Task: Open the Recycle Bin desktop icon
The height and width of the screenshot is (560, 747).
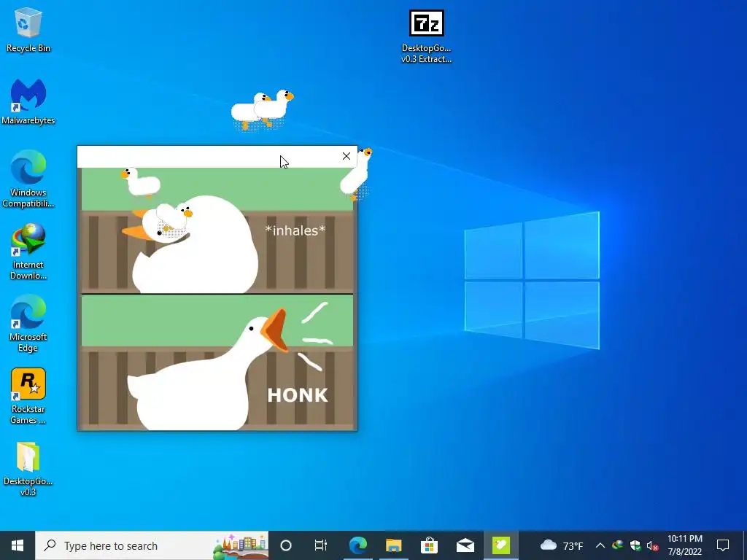Action: point(28,29)
